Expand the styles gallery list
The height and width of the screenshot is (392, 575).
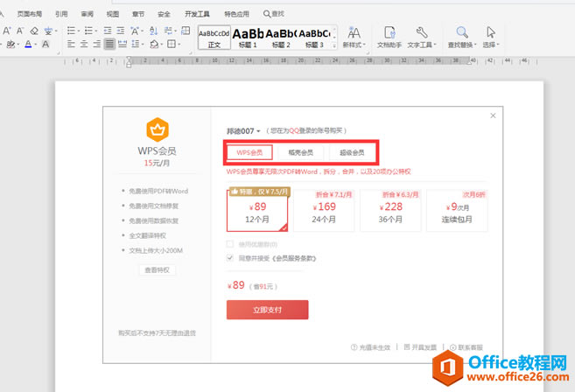pyautogui.click(x=334, y=45)
